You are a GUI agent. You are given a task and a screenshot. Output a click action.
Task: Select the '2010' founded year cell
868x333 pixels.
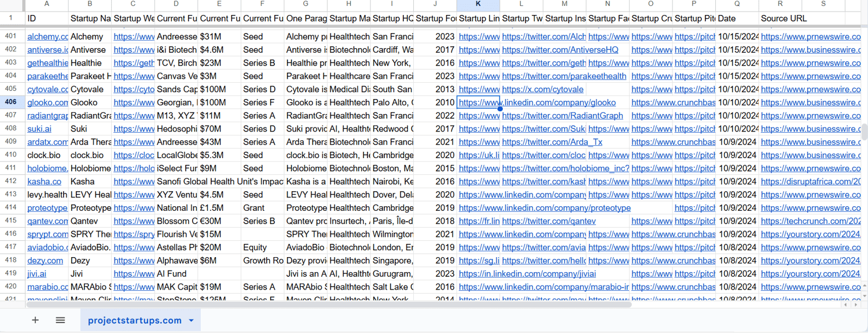[435, 103]
